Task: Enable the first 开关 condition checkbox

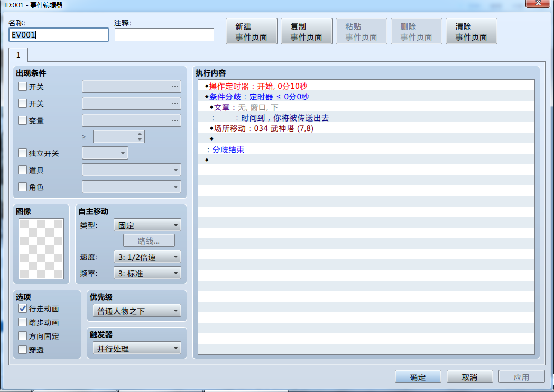Action: point(22,87)
